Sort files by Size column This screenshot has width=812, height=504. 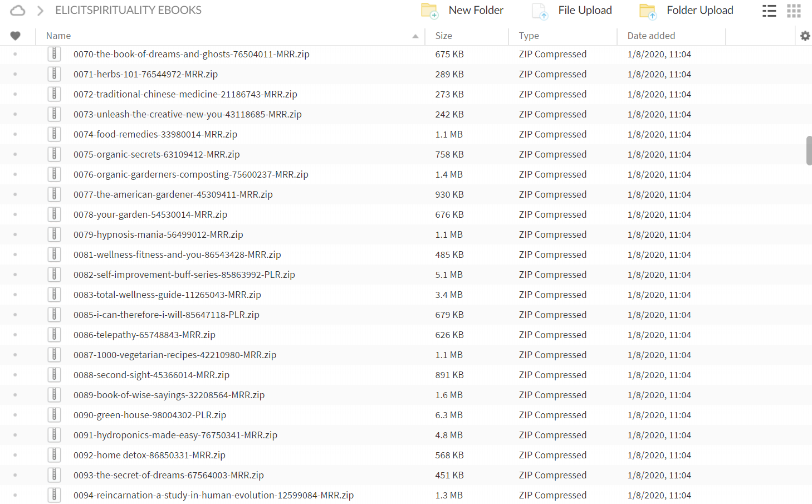click(x=444, y=36)
